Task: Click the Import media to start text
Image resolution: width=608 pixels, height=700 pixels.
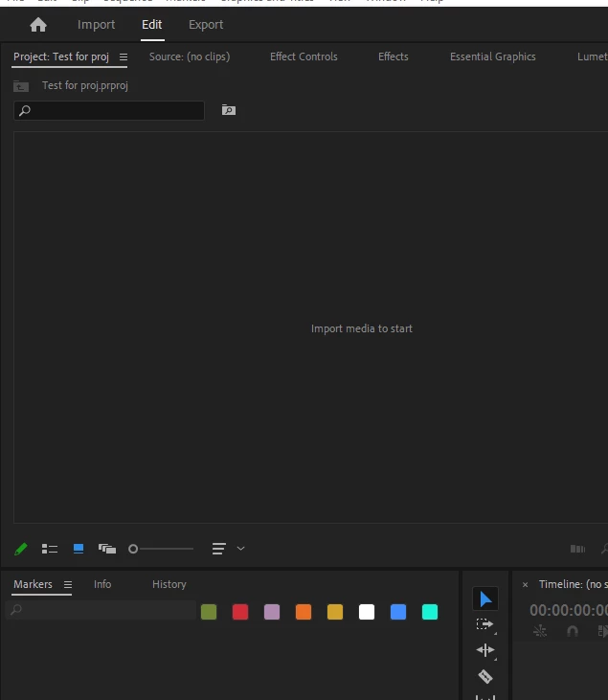Action: tap(362, 328)
